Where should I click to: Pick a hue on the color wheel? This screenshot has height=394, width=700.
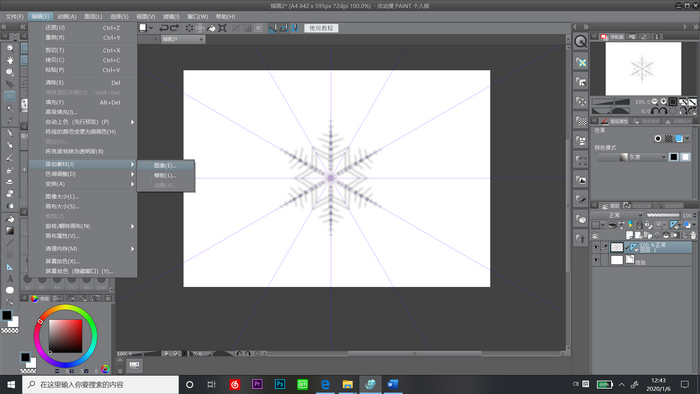(65, 336)
